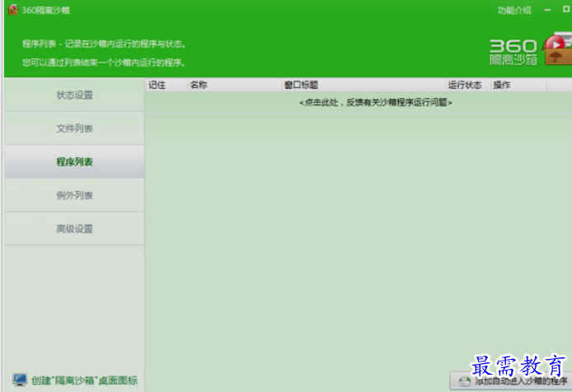Click the 360隔离沙箱 app icon in title bar
The width and height of the screenshot is (572, 392).
13,10
